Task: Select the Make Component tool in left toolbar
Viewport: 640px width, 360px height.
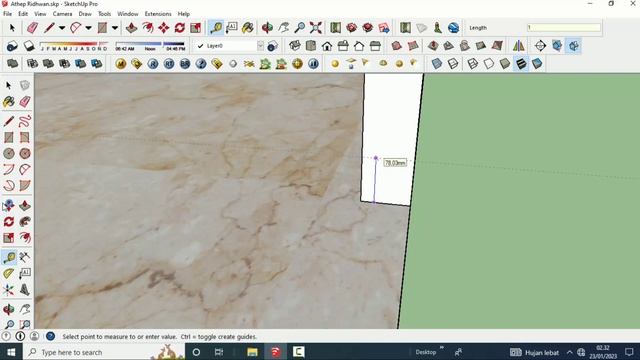Action: click(24, 85)
